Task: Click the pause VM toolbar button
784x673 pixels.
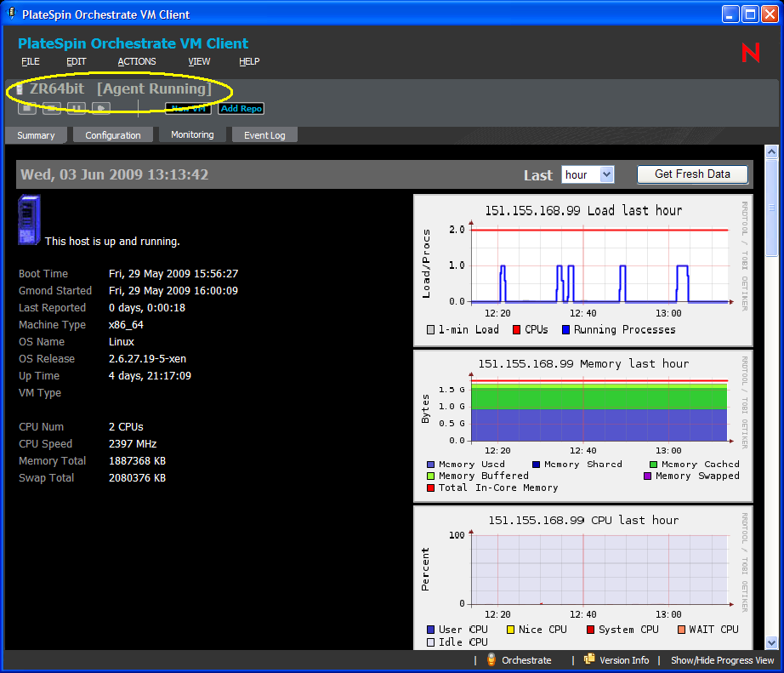Action: click(x=77, y=108)
